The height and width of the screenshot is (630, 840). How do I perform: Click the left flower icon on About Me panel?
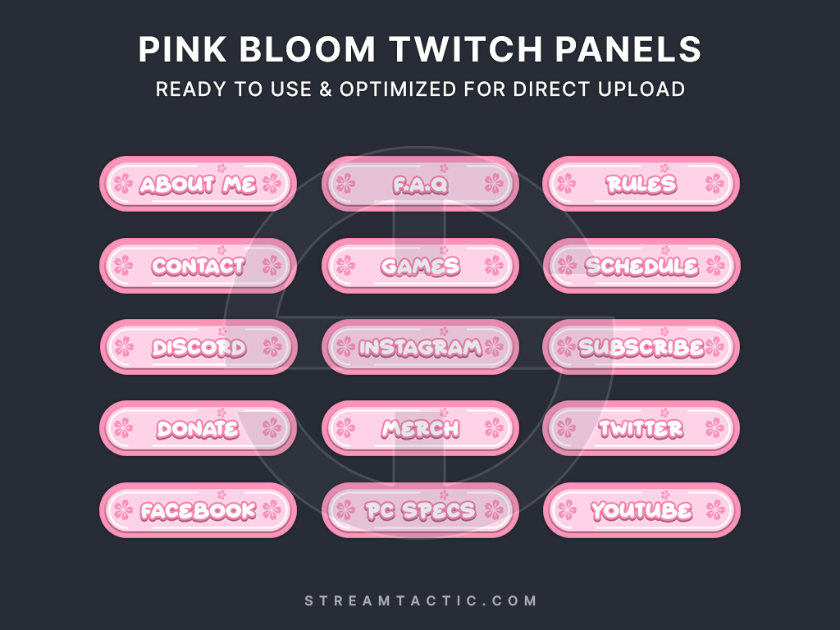pos(123,184)
